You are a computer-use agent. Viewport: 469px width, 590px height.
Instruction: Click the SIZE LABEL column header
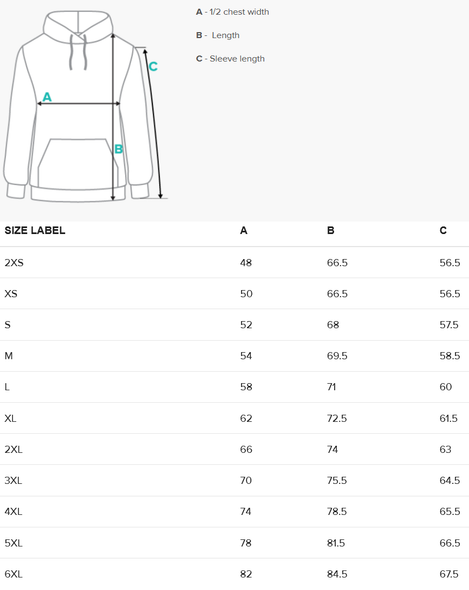(x=35, y=230)
